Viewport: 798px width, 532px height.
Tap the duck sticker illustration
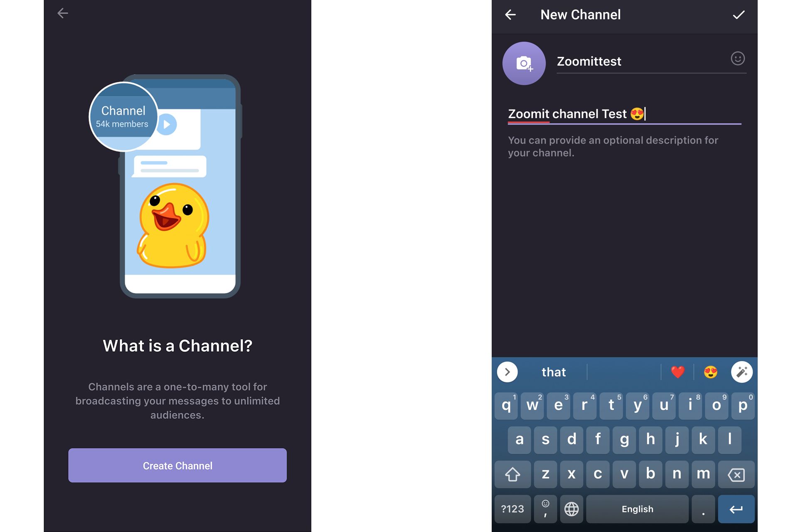point(173,226)
